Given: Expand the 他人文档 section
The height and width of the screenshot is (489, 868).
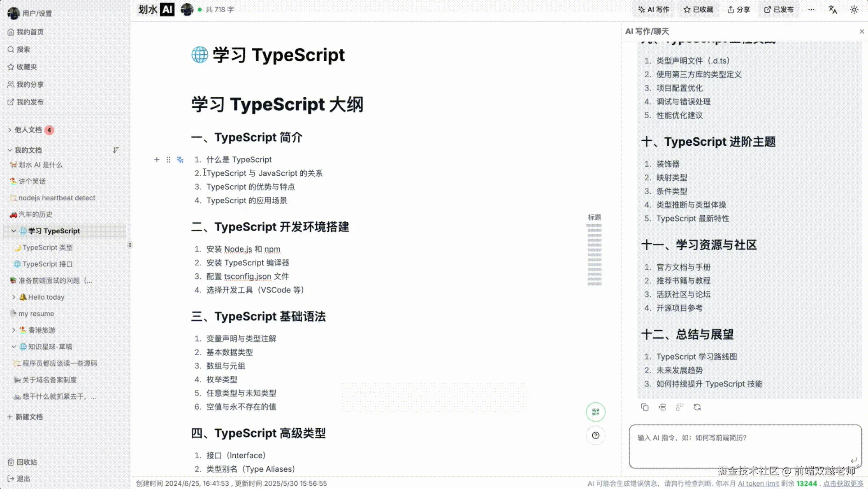Looking at the screenshot, I should click(x=9, y=130).
